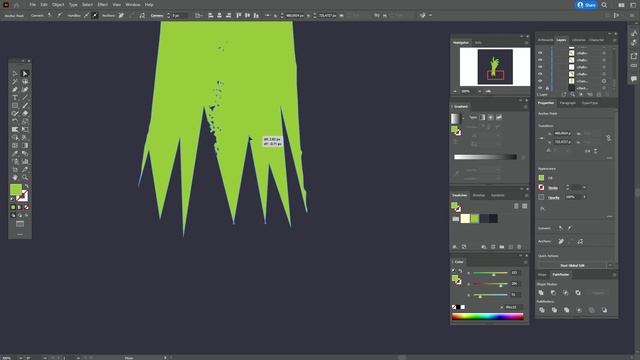Switch to the Artboards tab

[545, 40]
